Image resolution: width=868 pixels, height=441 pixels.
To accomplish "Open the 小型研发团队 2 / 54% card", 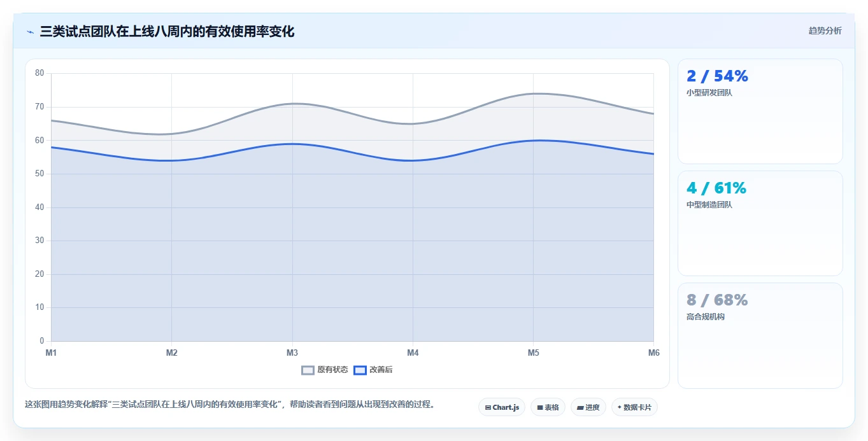I will 760,111.
